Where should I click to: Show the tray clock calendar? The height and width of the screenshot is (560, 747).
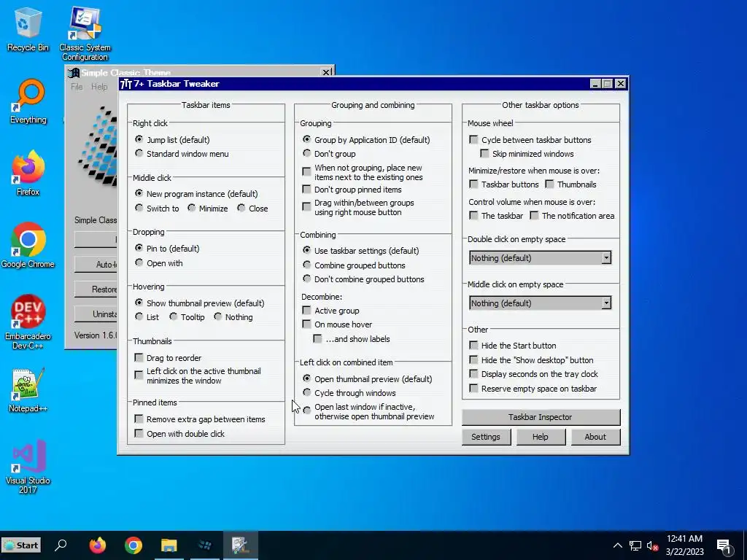pos(684,545)
